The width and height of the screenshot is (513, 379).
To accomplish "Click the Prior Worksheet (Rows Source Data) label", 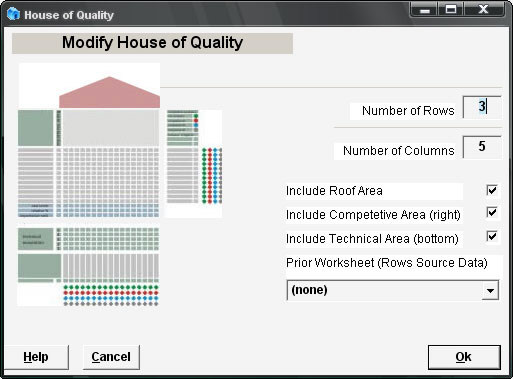I will (387, 263).
